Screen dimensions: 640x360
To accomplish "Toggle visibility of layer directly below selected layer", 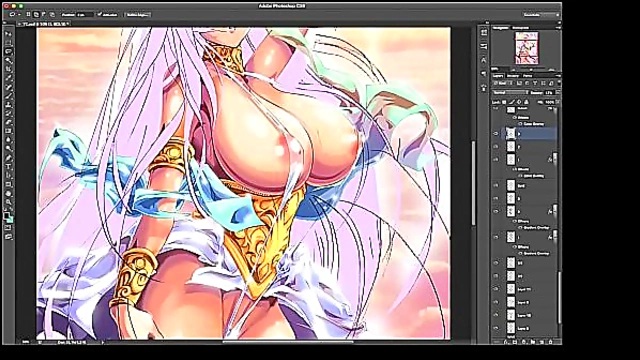I will [496, 147].
